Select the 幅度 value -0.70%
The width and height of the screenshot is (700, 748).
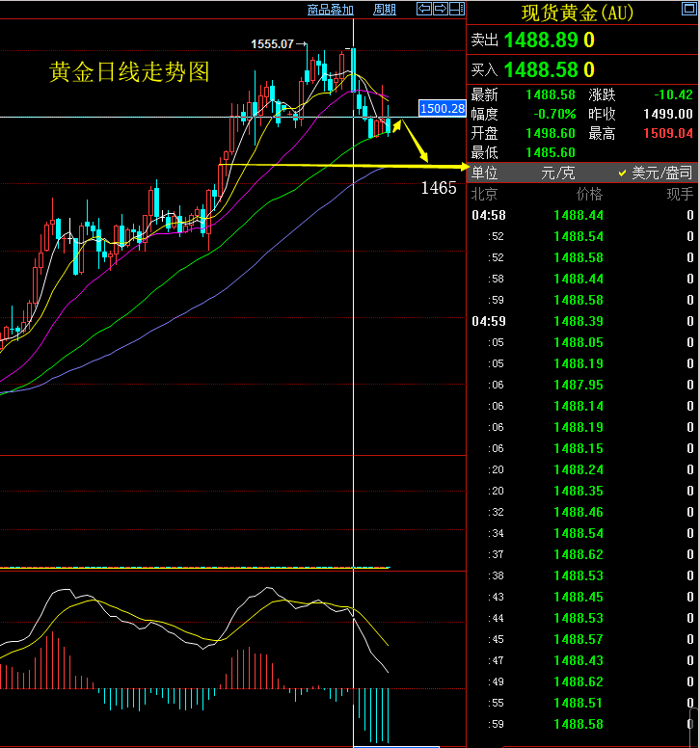(x=554, y=115)
